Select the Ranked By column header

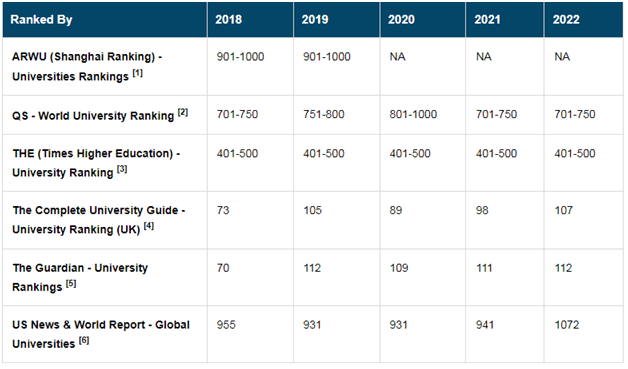tap(41, 20)
